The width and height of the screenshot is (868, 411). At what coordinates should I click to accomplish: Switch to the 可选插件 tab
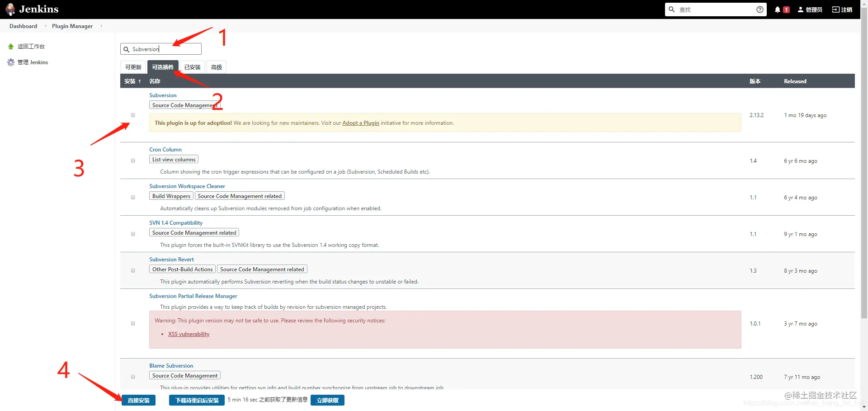163,67
